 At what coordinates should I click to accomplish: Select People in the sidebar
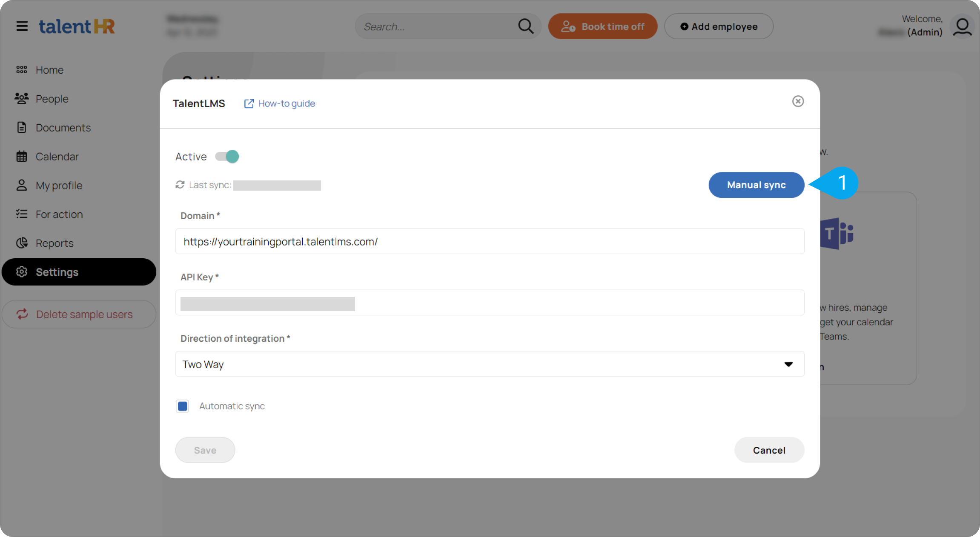coord(52,98)
